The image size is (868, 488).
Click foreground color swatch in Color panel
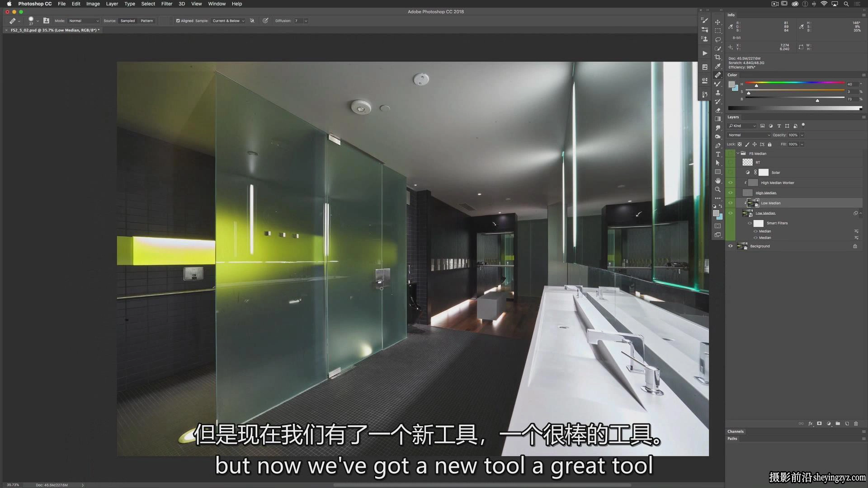[731, 84]
